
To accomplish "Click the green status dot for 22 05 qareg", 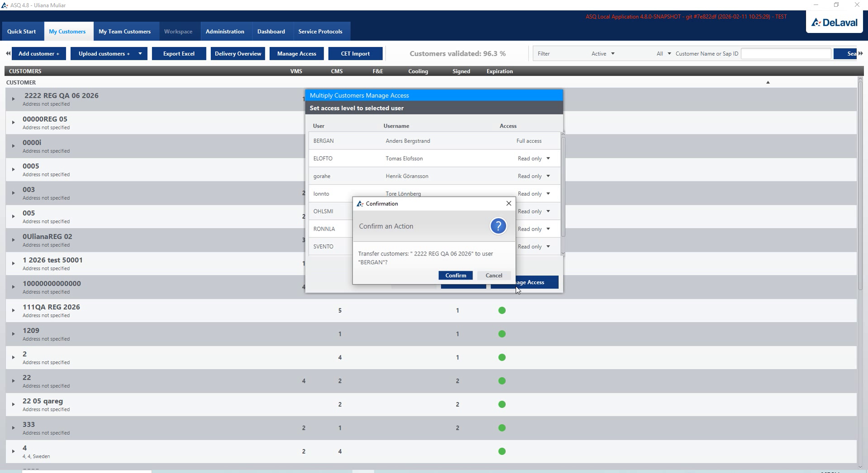I will pyautogui.click(x=502, y=404).
